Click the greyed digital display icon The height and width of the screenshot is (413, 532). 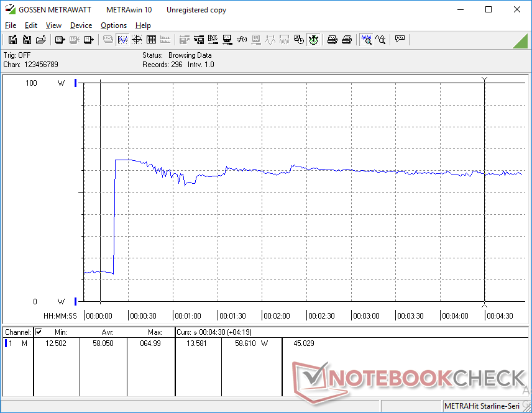coord(108,40)
